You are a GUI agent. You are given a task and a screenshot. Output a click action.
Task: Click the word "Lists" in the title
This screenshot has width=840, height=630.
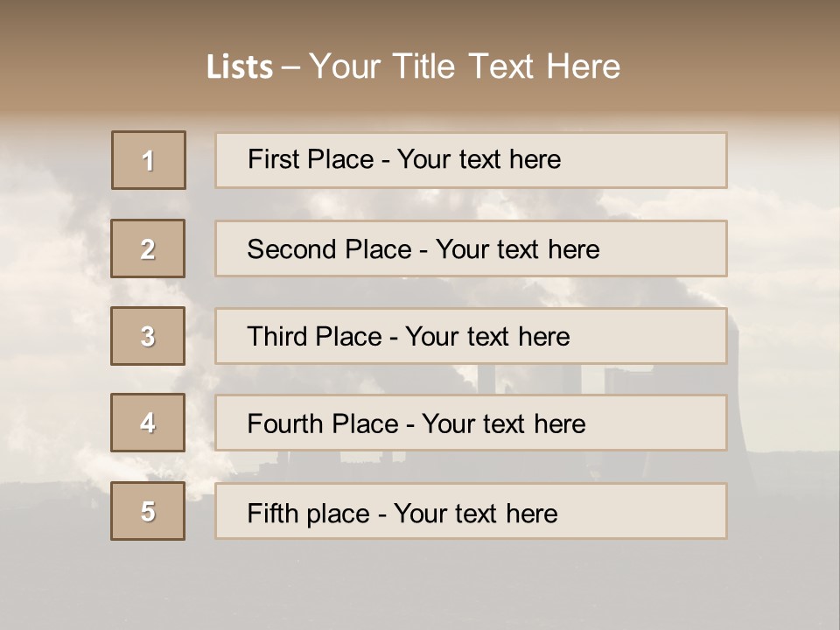click(x=239, y=67)
